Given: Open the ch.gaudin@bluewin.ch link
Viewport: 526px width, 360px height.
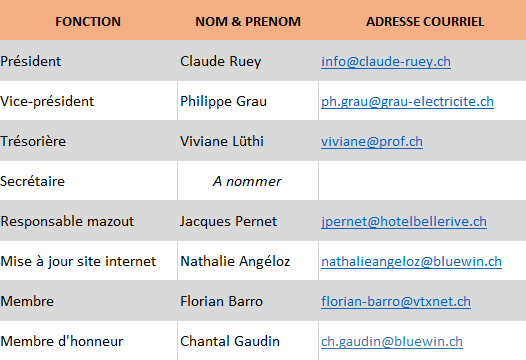Looking at the screenshot, I should click(x=392, y=342).
